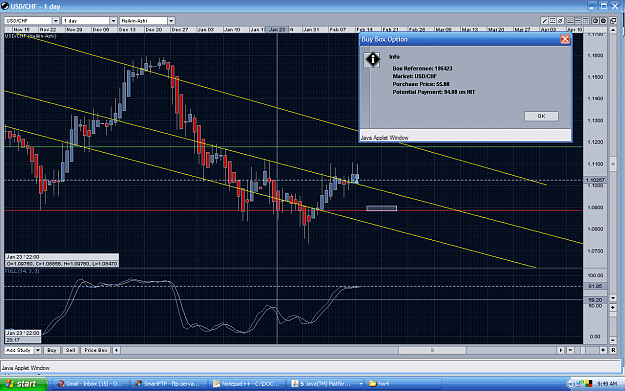Open the Windows Start menu
Screen dimensions: 625x391
coord(23,384)
